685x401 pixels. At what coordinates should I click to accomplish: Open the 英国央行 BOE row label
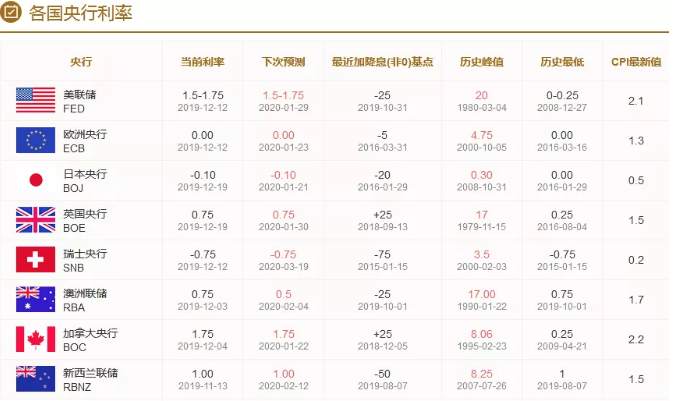pos(85,221)
